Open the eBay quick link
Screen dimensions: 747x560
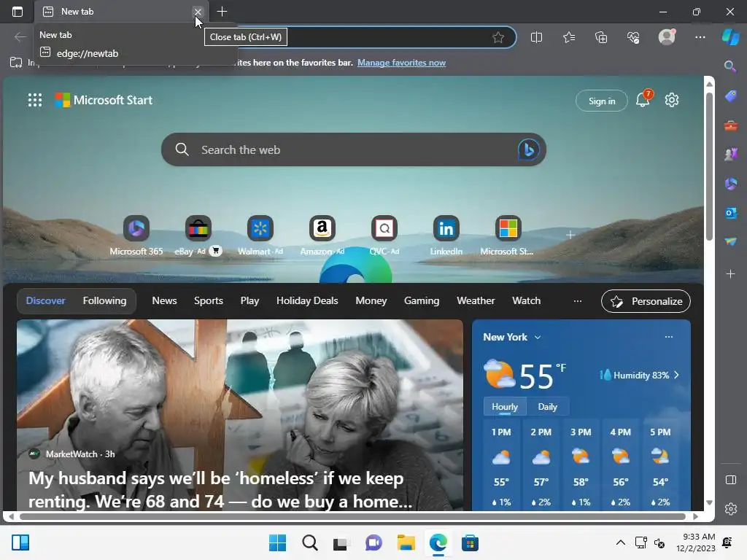click(x=198, y=236)
